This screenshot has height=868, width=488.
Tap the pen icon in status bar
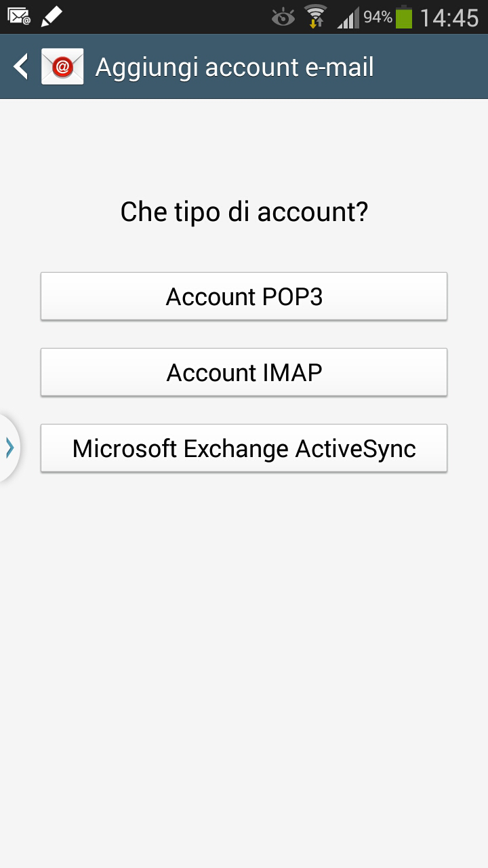coord(52,16)
